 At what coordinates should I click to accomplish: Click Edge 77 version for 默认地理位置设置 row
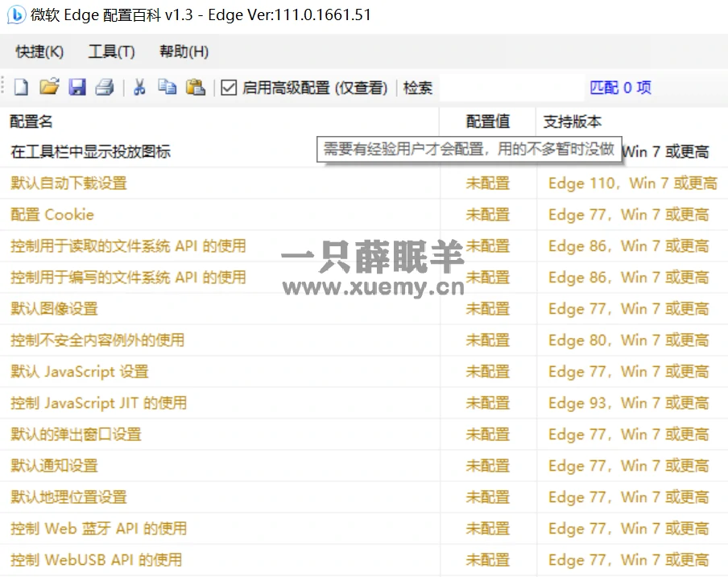coord(629,497)
